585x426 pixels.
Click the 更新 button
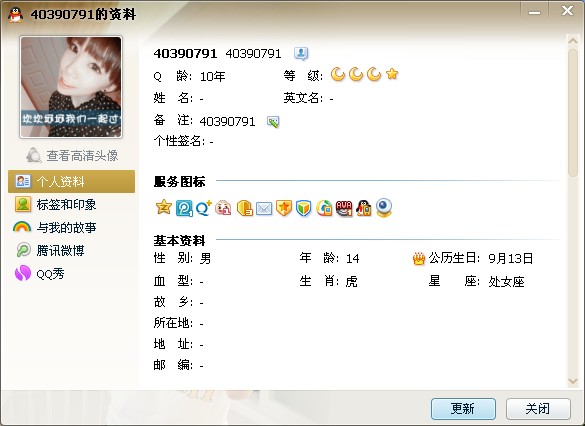(x=463, y=409)
